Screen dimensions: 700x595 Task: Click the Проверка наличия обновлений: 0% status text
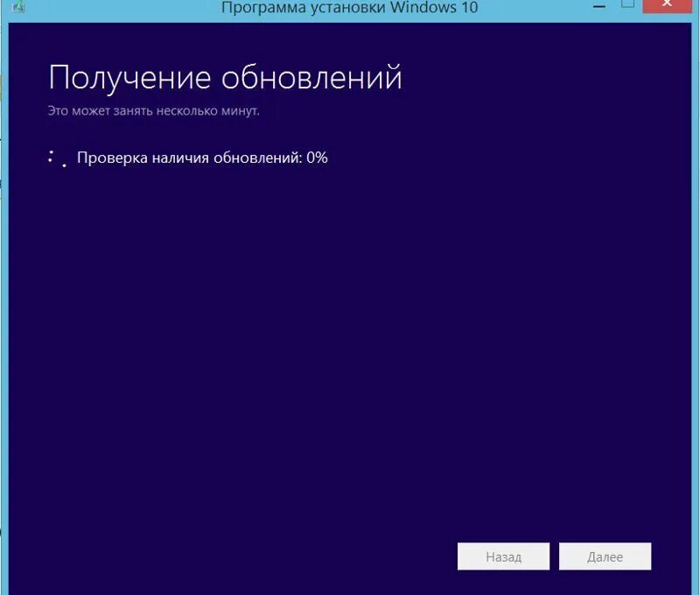(202, 157)
